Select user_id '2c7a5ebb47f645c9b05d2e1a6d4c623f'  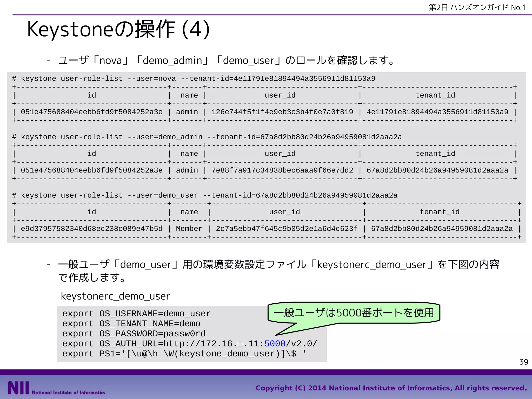tap(287, 229)
